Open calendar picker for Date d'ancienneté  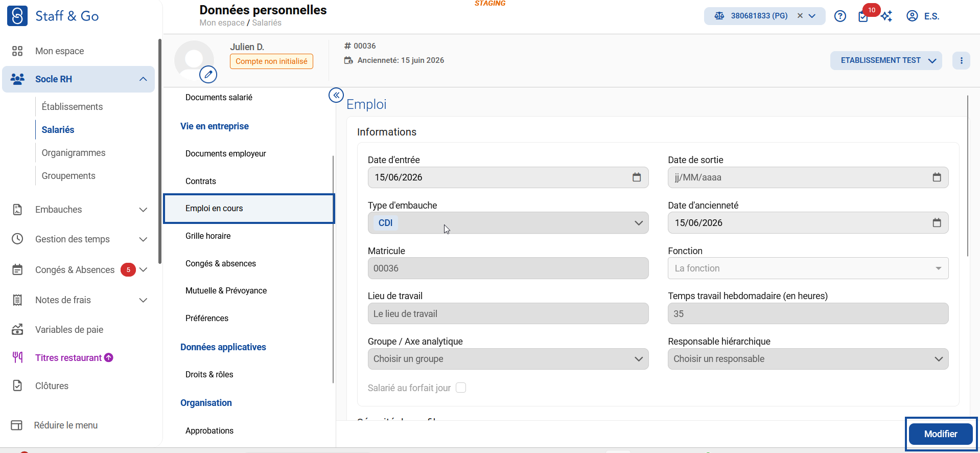pos(937,223)
